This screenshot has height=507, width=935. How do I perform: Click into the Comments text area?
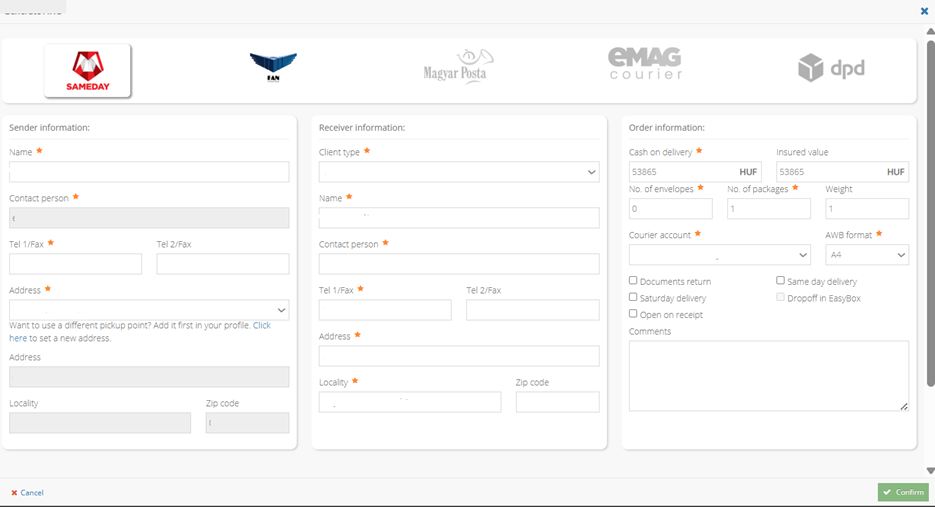pyautogui.click(x=768, y=375)
